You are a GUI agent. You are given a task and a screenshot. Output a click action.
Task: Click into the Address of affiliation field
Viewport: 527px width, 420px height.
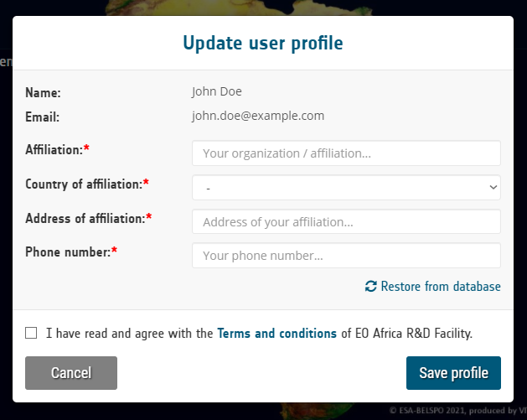coord(346,221)
